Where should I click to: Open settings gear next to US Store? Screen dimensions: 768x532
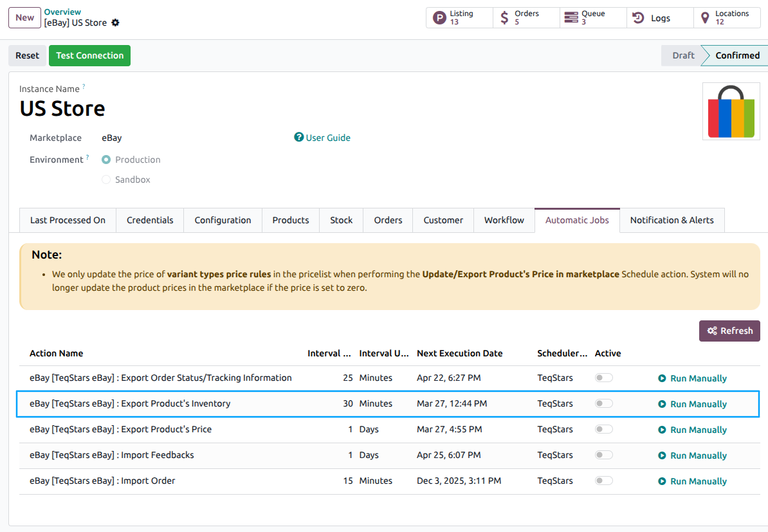pos(116,23)
